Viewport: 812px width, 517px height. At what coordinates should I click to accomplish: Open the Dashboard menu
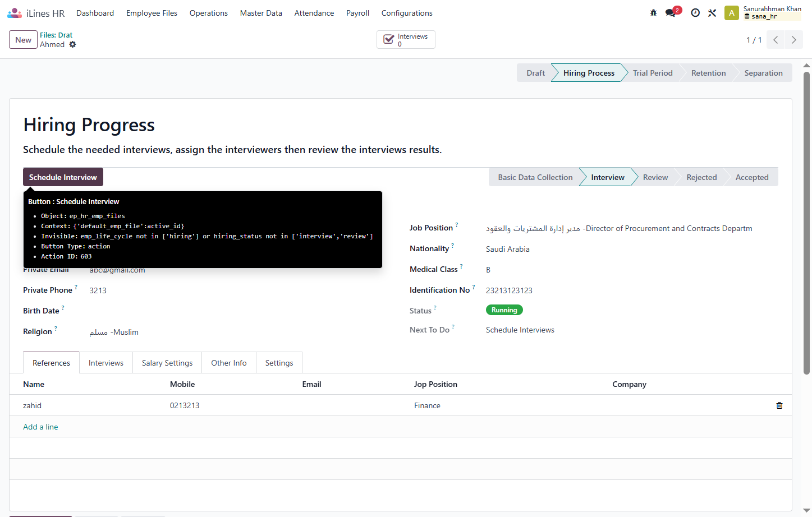click(95, 13)
